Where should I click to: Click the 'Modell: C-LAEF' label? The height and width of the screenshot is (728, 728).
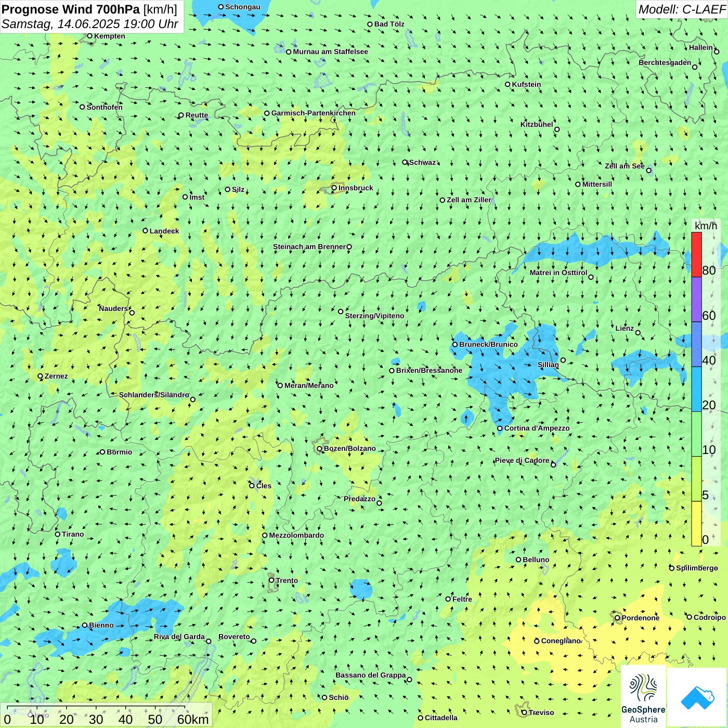point(682,9)
